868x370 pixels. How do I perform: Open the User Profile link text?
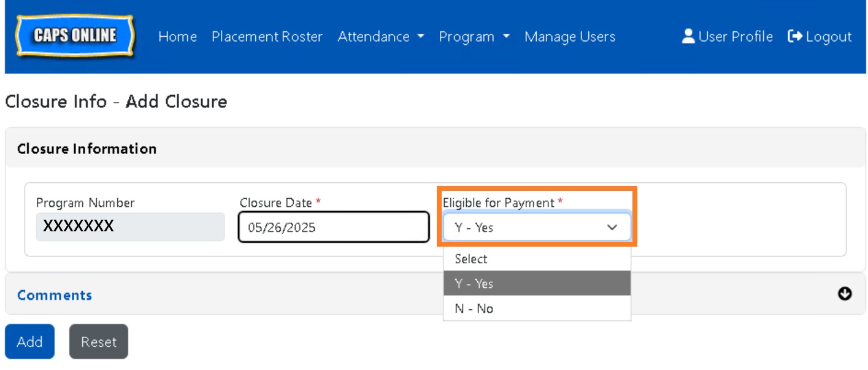[x=735, y=37]
